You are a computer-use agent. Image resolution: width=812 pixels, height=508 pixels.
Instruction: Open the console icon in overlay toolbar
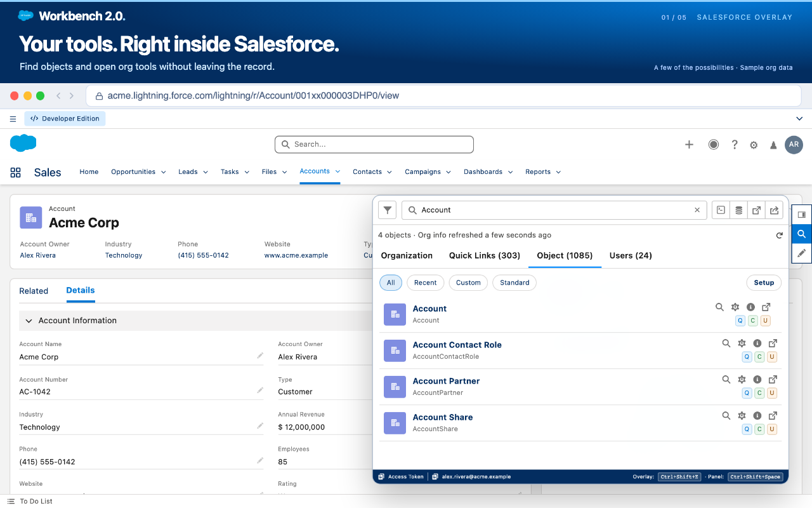click(x=721, y=210)
